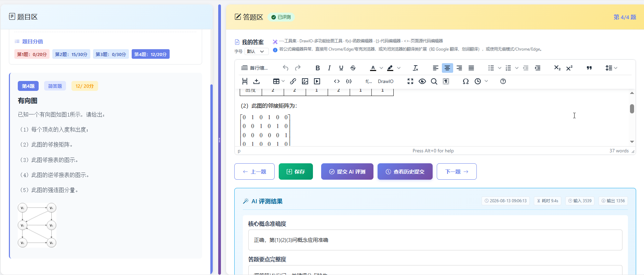Insert an image
Viewport: 644px width, 275px height.
click(305, 81)
